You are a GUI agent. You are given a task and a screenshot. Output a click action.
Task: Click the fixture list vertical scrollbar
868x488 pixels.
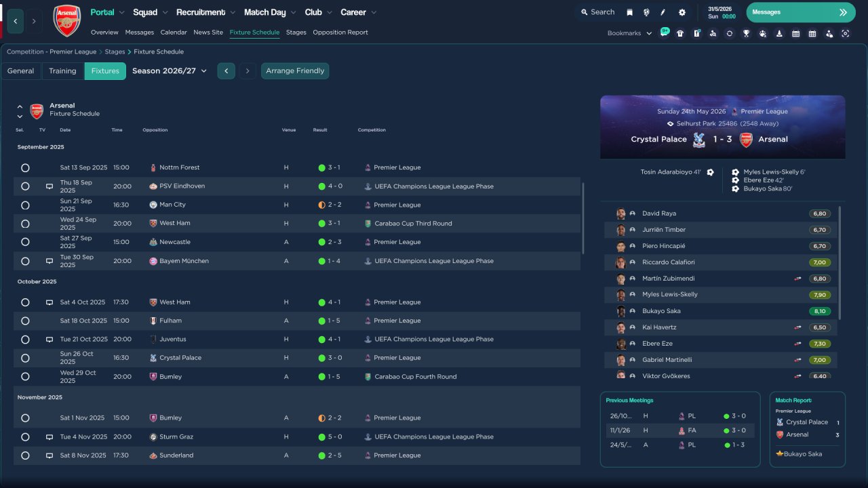(583, 217)
